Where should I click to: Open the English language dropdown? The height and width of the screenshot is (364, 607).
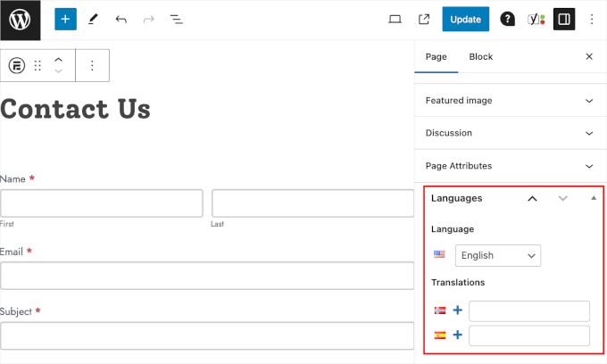(x=497, y=255)
